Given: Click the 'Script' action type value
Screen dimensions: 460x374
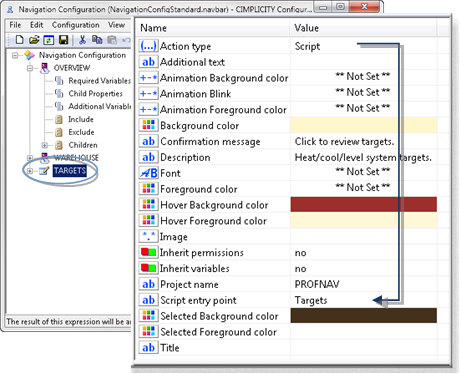Looking at the screenshot, I should [x=307, y=46].
